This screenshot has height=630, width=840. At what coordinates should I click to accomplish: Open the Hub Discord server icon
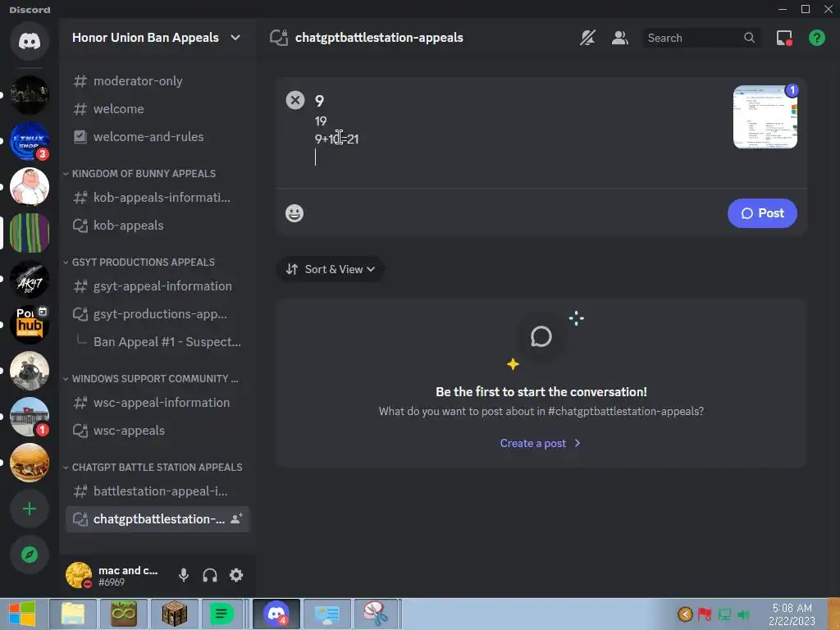pyautogui.click(x=30, y=325)
